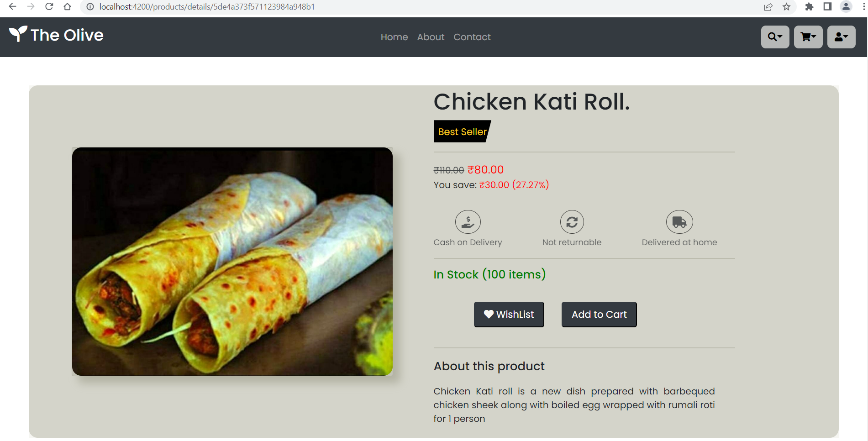This screenshot has height=441, width=868.
Task: Click the Delivered at home truck icon
Action: 679,221
